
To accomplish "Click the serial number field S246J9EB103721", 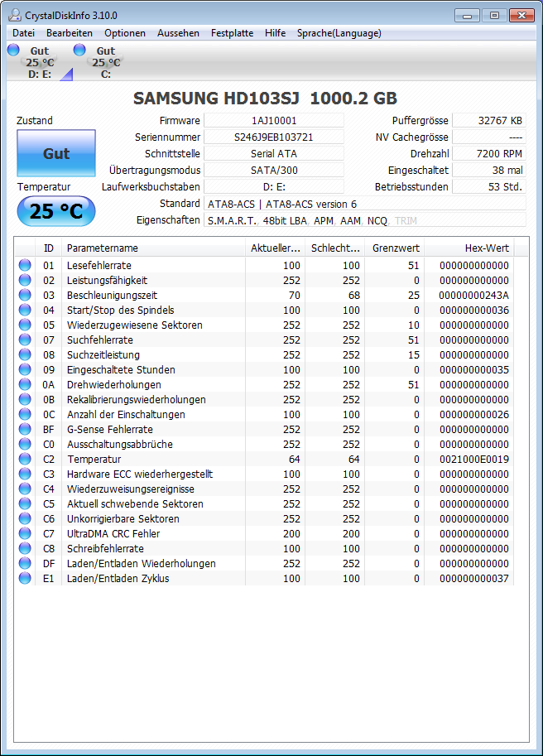I will point(274,137).
